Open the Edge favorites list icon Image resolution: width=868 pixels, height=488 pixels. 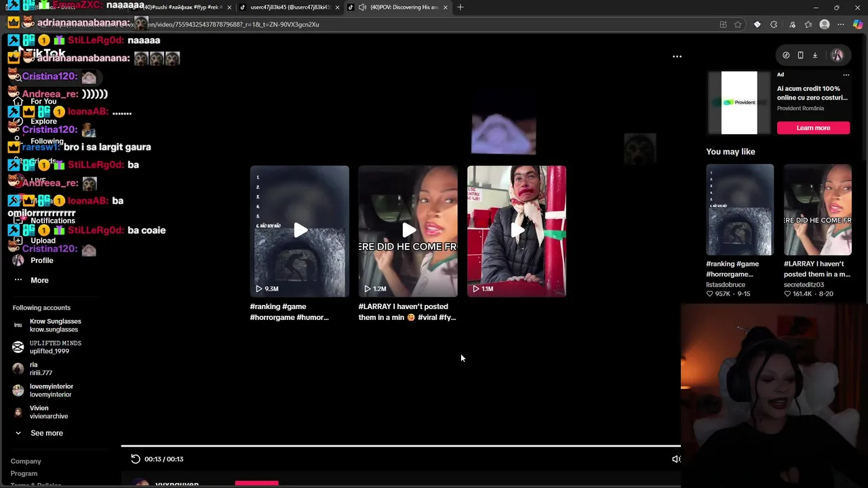(x=808, y=24)
